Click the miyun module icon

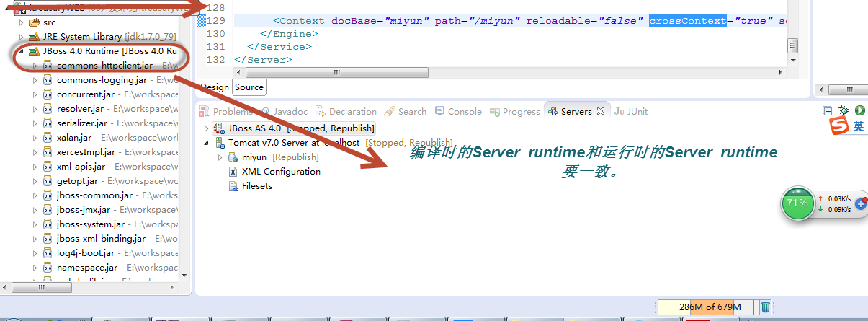point(233,157)
